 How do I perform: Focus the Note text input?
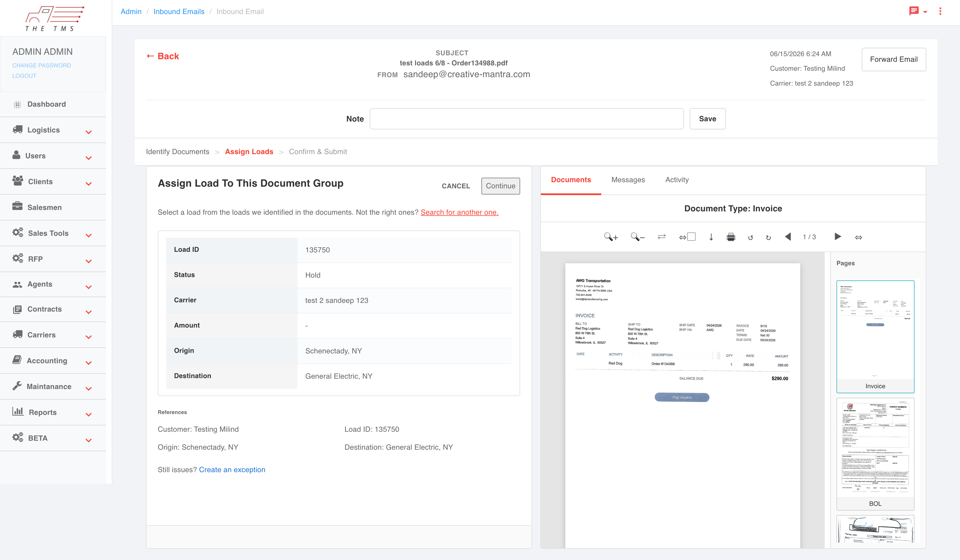point(527,119)
